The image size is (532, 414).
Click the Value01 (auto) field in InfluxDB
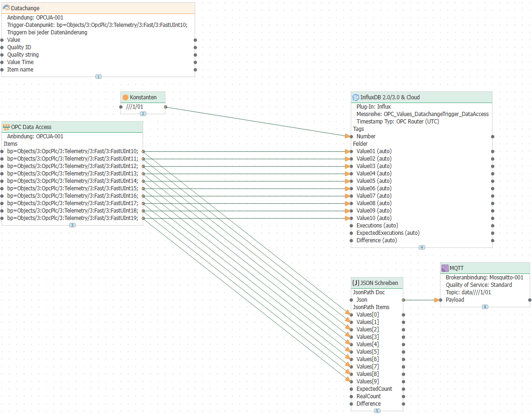(374, 151)
